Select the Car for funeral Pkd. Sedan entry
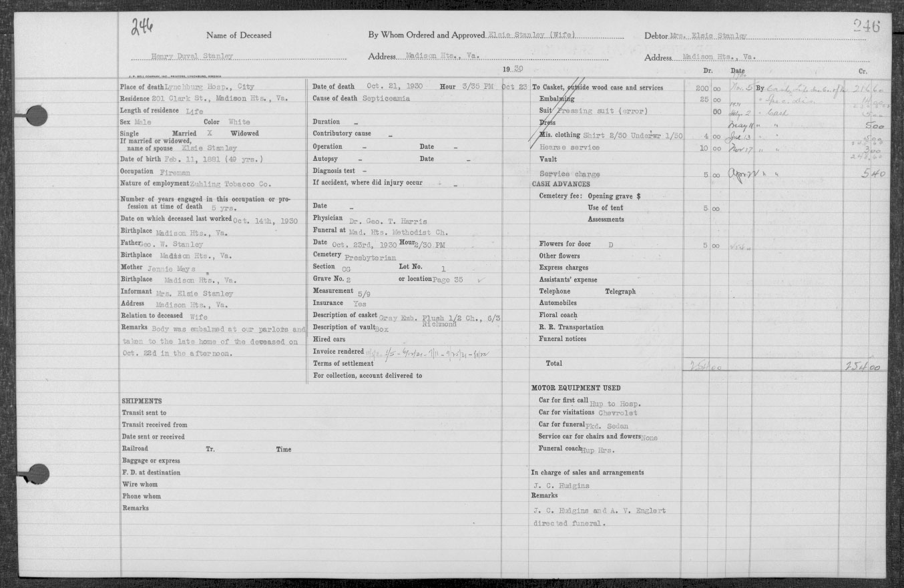This screenshot has width=904, height=588. (x=584, y=425)
